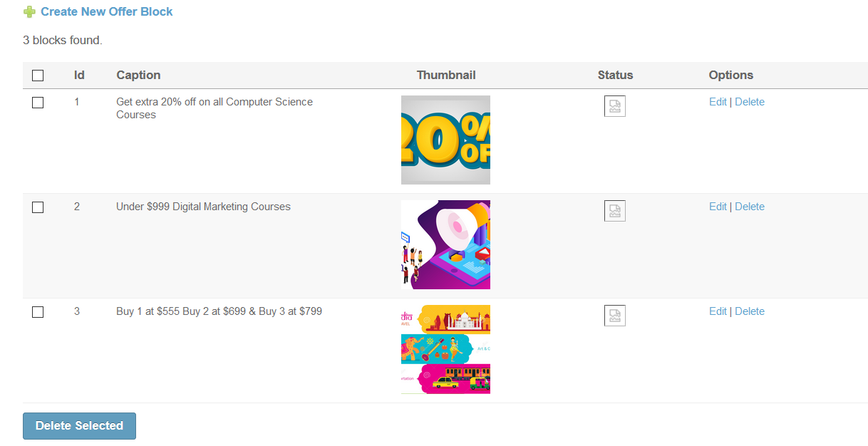Toggle status icon for block 3
The image size is (868, 446).
615,316
